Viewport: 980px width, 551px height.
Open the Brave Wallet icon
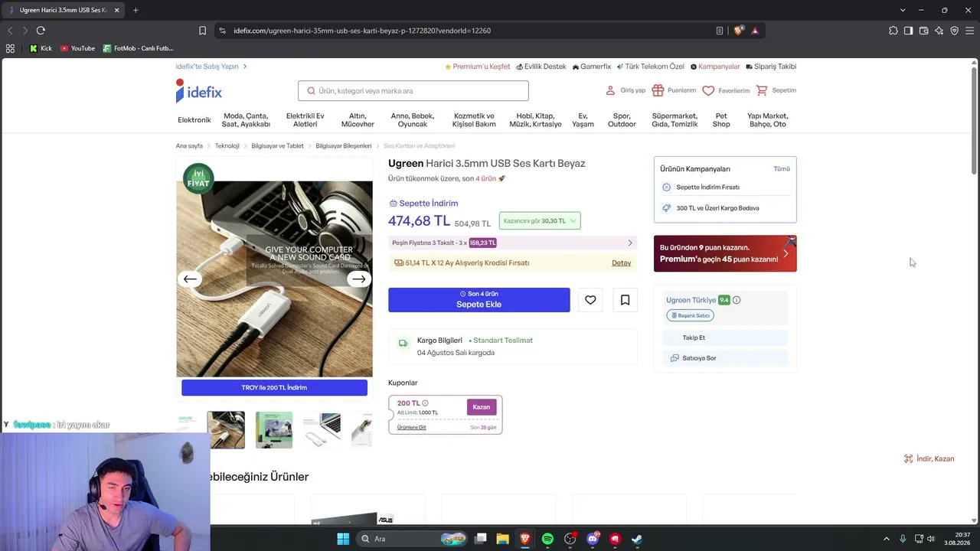click(923, 31)
